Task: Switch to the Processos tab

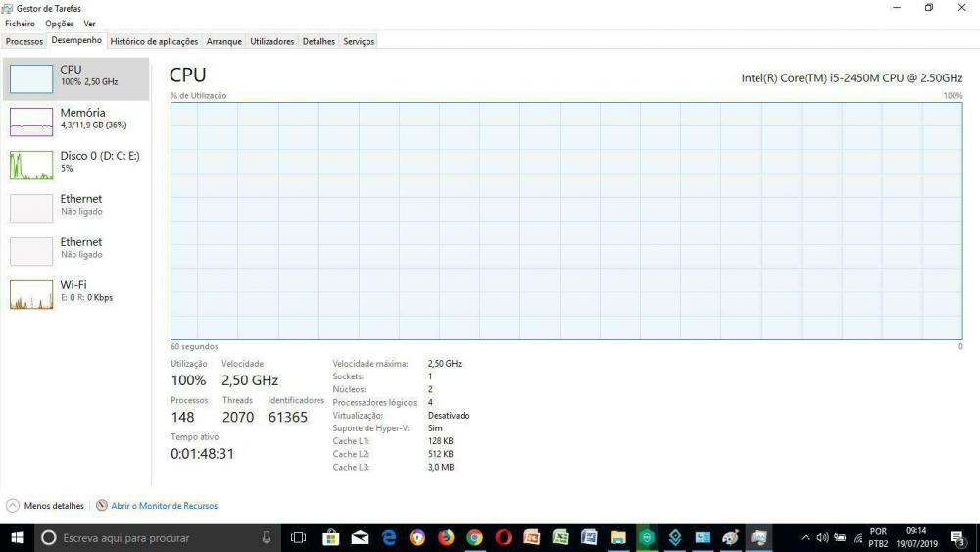Action: coord(24,41)
